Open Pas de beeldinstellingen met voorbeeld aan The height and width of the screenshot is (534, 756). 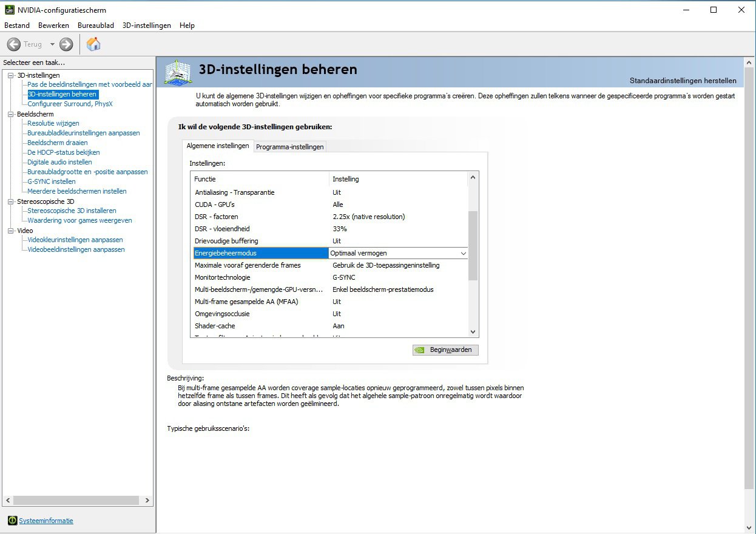90,84
